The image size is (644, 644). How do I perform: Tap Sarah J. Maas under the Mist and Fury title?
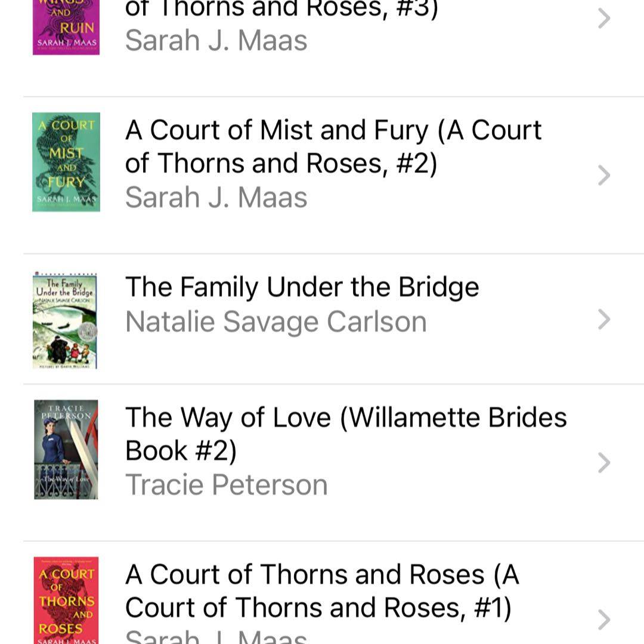click(216, 197)
